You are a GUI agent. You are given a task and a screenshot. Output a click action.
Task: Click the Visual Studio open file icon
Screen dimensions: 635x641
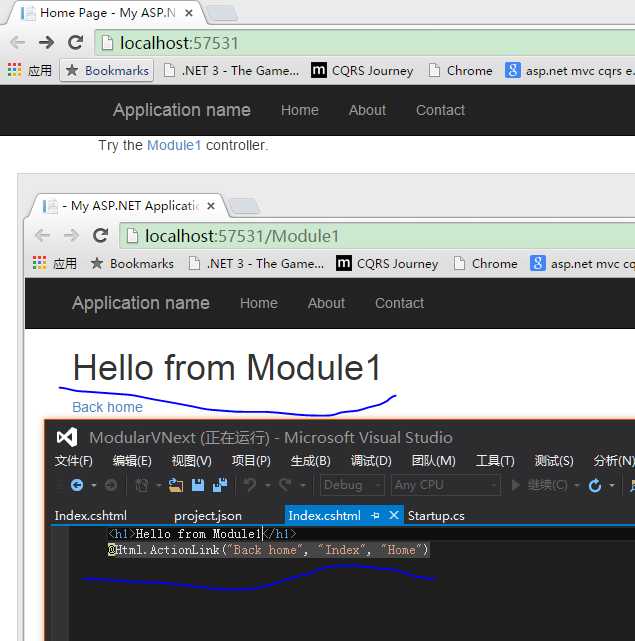tap(176, 485)
